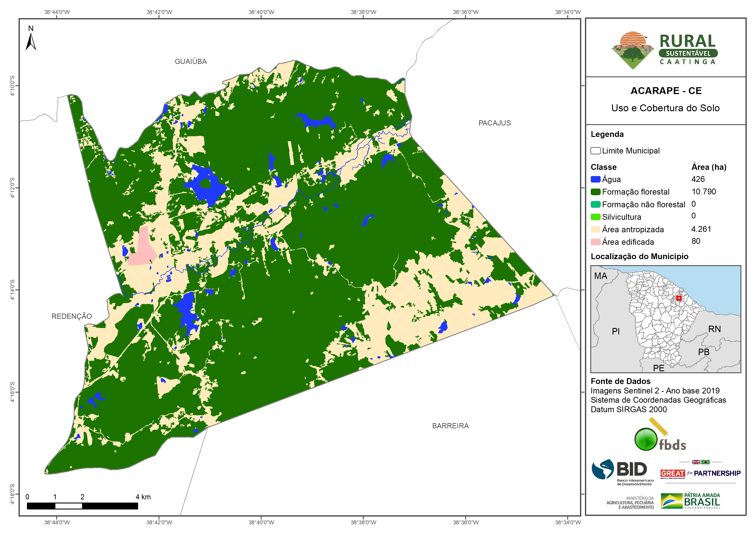Click the GUAIÚBA neighbor label

[191, 62]
